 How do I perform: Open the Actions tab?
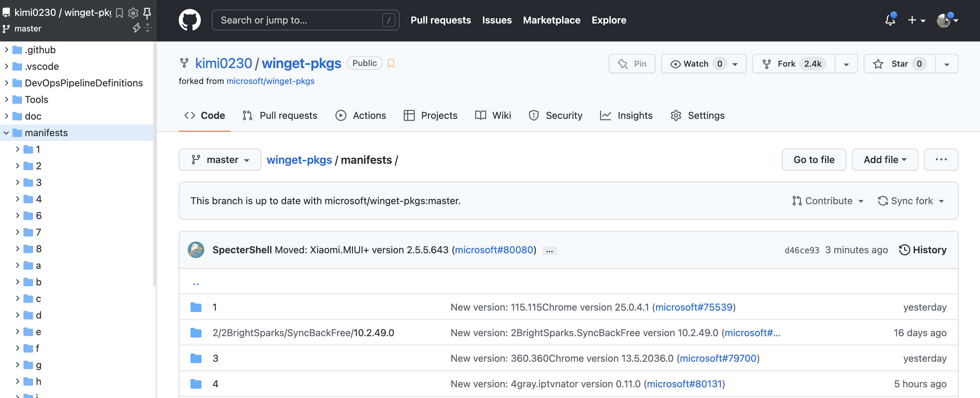pyautogui.click(x=361, y=115)
